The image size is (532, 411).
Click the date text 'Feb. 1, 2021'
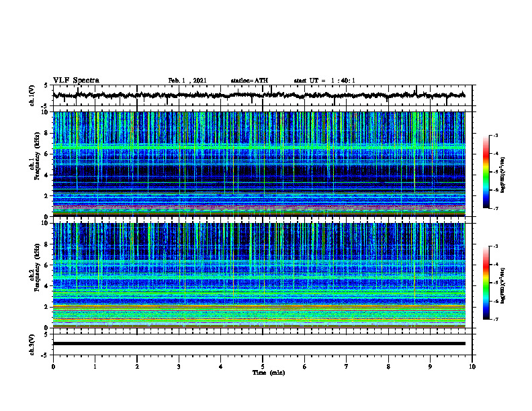[187, 81]
